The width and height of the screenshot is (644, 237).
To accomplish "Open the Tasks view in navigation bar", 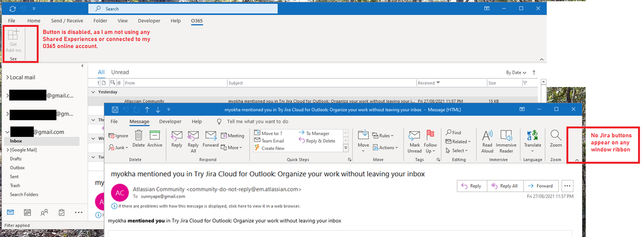I will click(62, 212).
